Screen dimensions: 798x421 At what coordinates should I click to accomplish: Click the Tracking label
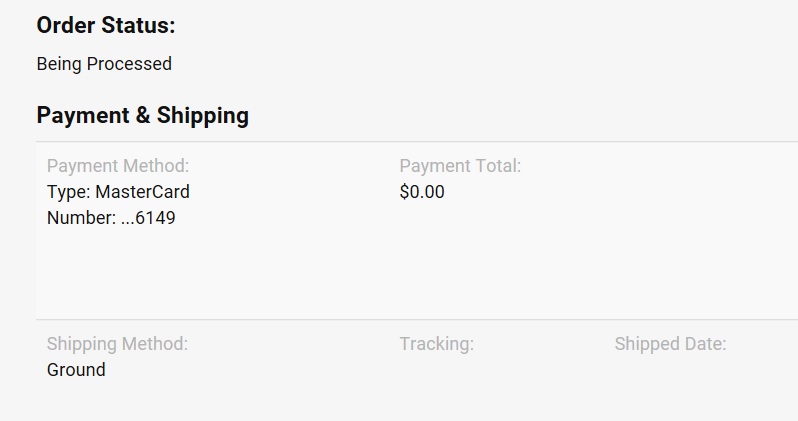coord(436,344)
